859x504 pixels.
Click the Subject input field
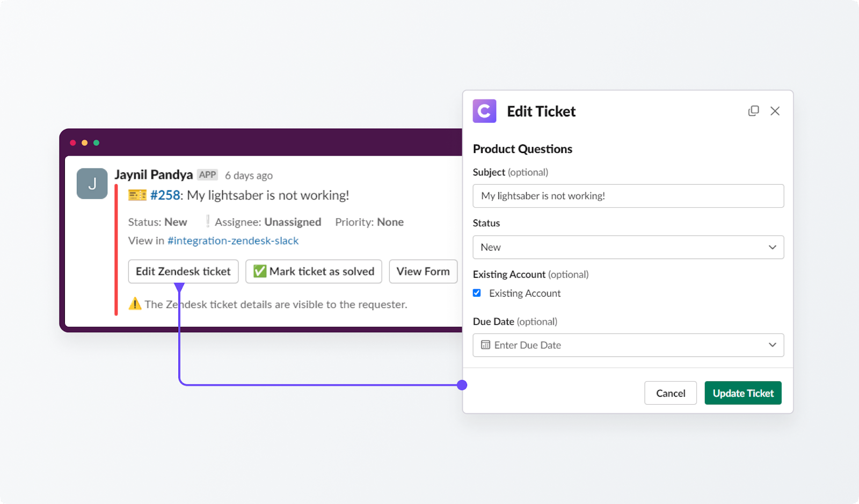tap(628, 196)
